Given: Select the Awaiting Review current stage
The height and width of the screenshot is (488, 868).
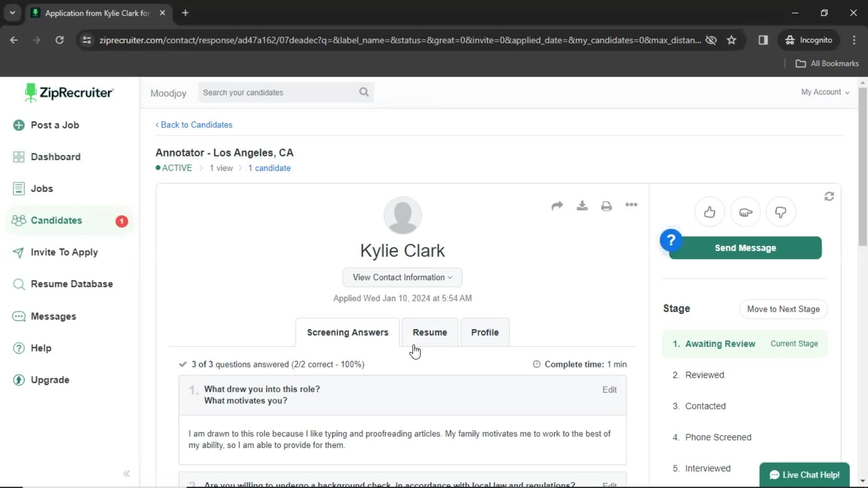Looking at the screenshot, I should tap(720, 343).
